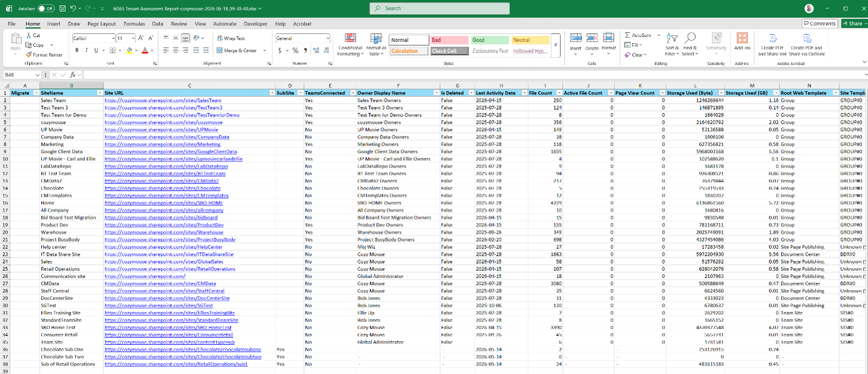Click Format as Table
The image size is (868, 374).
[x=376, y=44]
